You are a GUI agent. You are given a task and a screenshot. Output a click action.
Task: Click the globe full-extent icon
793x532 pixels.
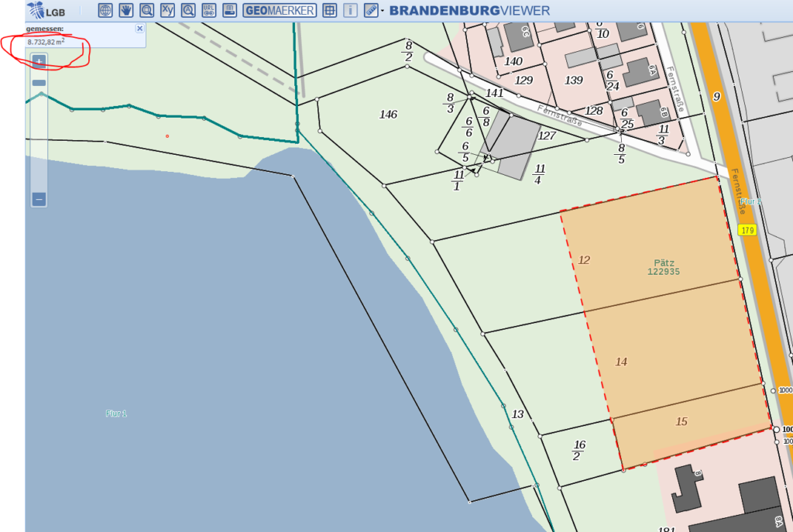click(105, 10)
